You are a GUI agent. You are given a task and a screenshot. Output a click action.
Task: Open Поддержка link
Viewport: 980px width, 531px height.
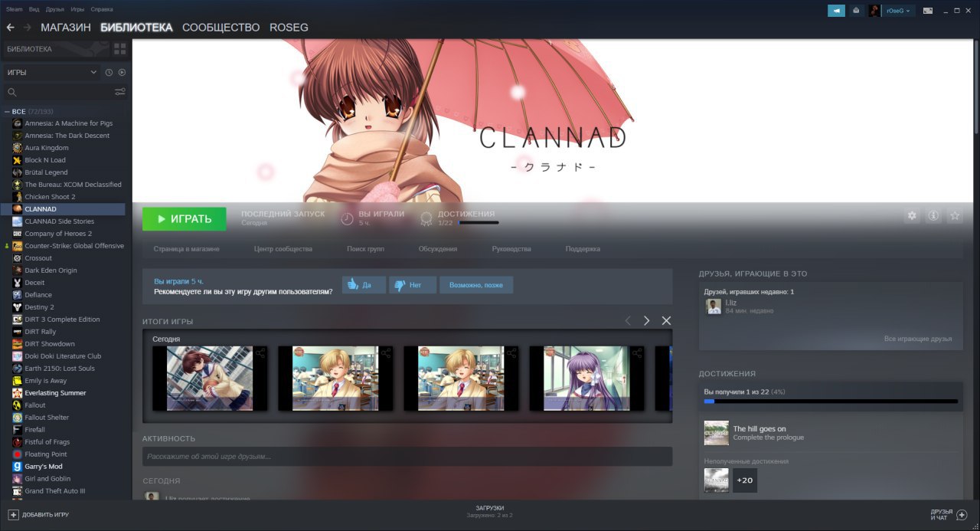coord(583,249)
